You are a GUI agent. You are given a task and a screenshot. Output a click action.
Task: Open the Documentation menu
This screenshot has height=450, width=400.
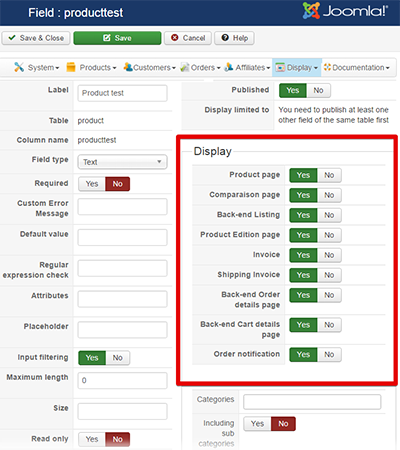[x=361, y=67]
